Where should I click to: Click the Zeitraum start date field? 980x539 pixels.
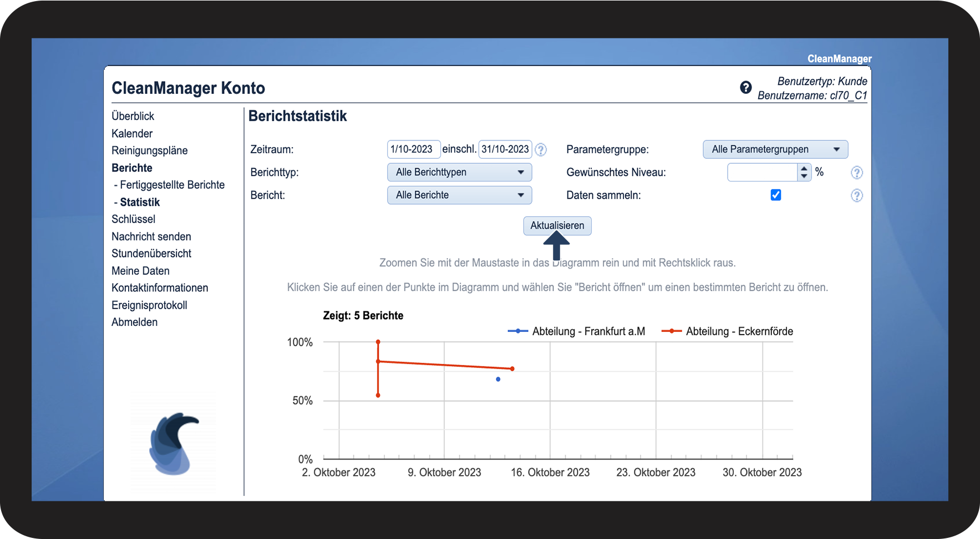tap(414, 149)
